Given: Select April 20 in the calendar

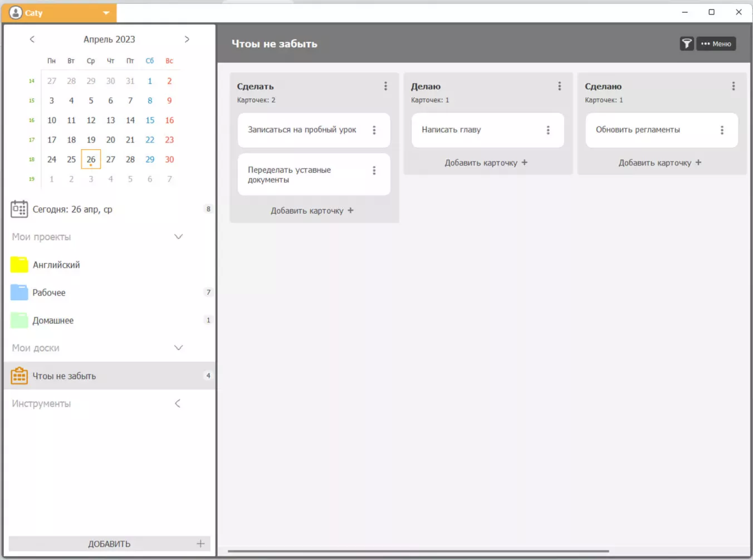Looking at the screenshot, I should point(111,140).
